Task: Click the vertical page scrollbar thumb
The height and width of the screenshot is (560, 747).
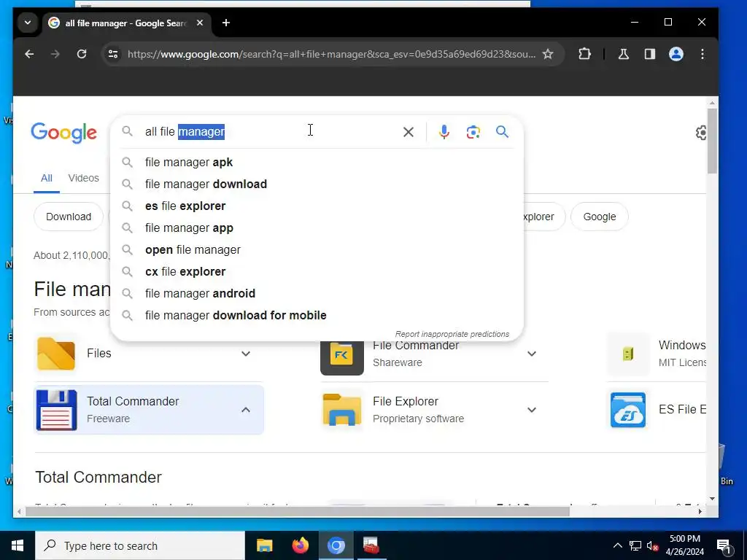Action: pos(712,141)
